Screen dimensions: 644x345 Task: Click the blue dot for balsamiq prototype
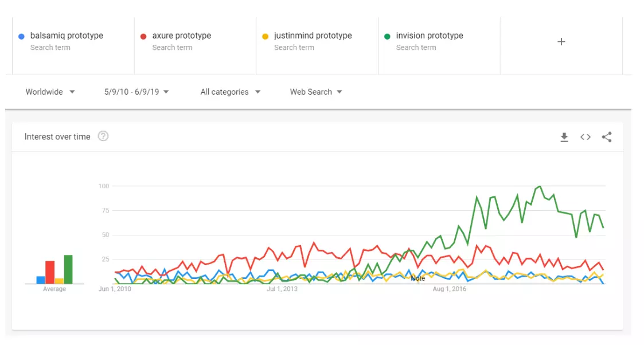[21, 37]
